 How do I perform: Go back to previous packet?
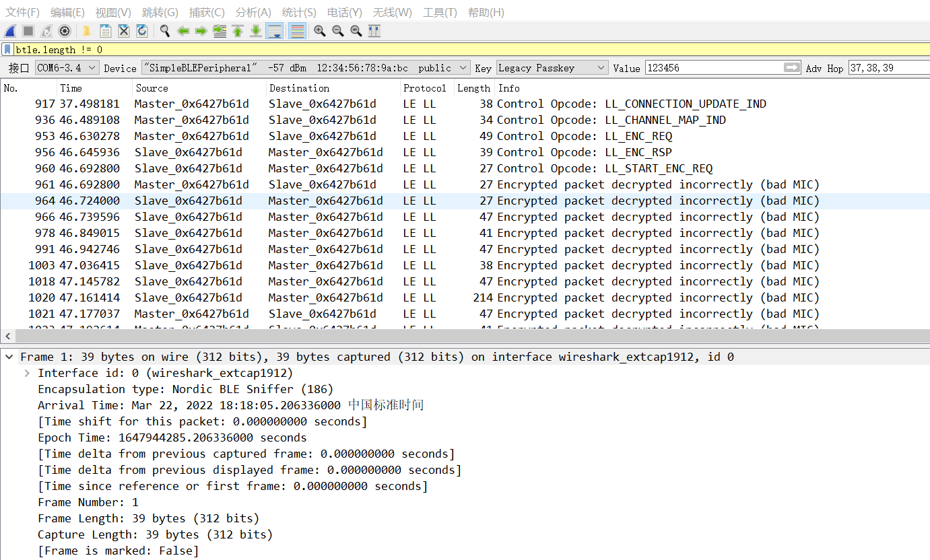pyautogui.click(x=182, y=31)
